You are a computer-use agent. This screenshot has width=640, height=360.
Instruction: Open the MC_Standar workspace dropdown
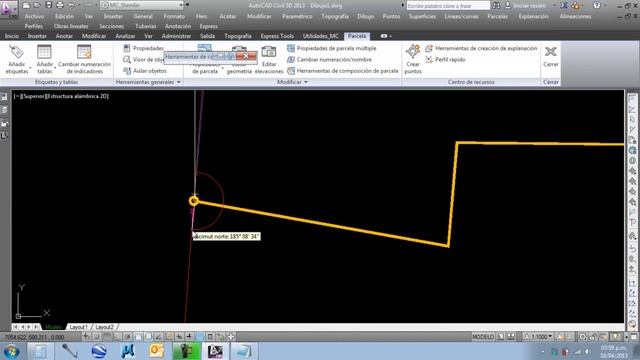tap(142, 5)
